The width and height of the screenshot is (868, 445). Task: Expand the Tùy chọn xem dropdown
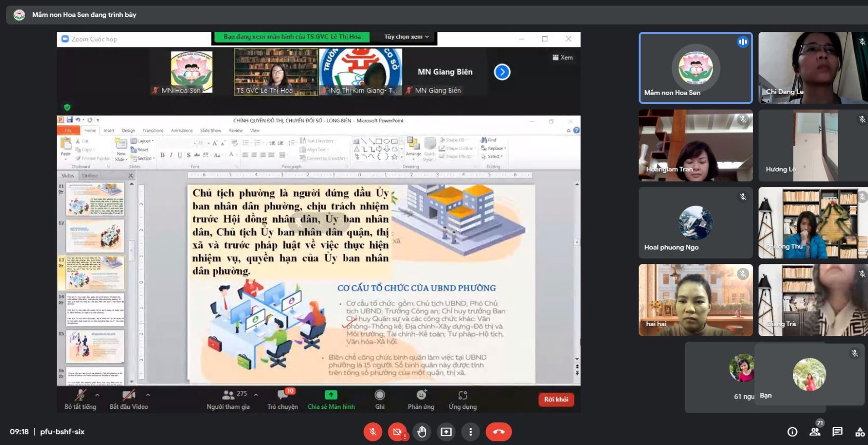click(x=406, y=37)
